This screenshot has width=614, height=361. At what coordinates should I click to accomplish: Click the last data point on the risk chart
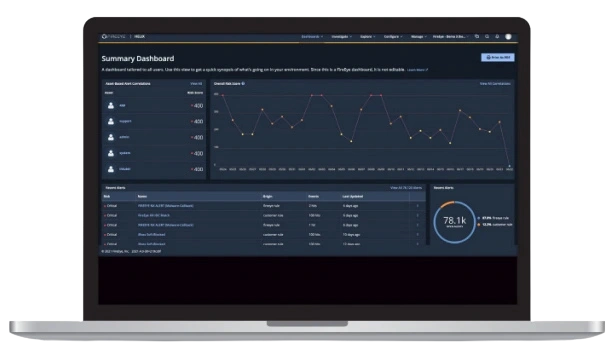(509, 166)
